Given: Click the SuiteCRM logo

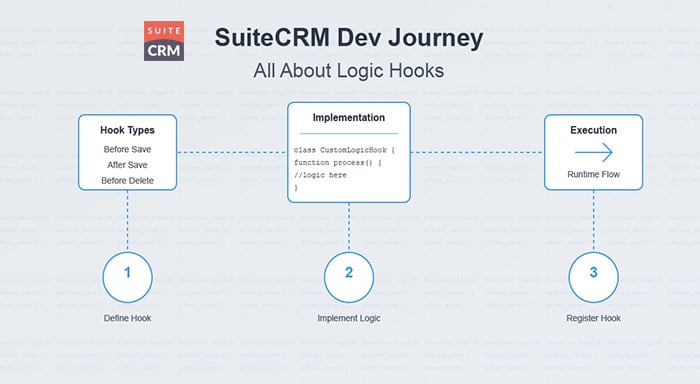Looking at the screenshot, I should coord(164,41).
